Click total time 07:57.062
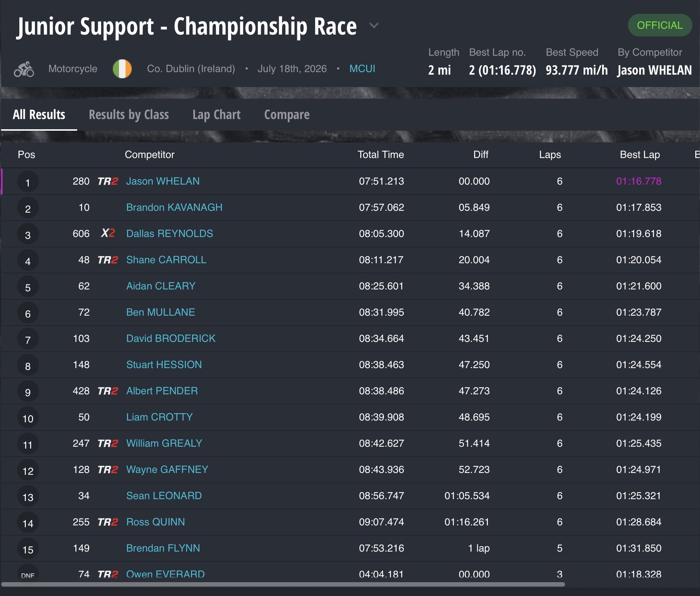 (381, 208)
